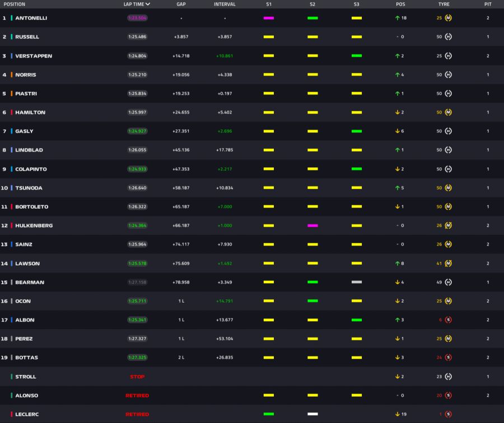Click Tsunoda's gap +58.187
This screenshot has height=423, width=504.
pyautogui.click(x=181, y=187)
